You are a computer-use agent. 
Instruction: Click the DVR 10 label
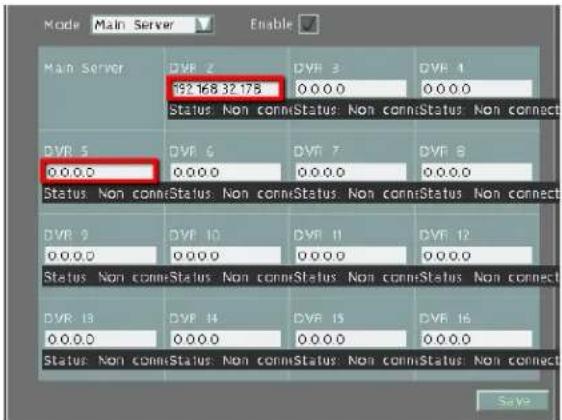coord(194,235)
